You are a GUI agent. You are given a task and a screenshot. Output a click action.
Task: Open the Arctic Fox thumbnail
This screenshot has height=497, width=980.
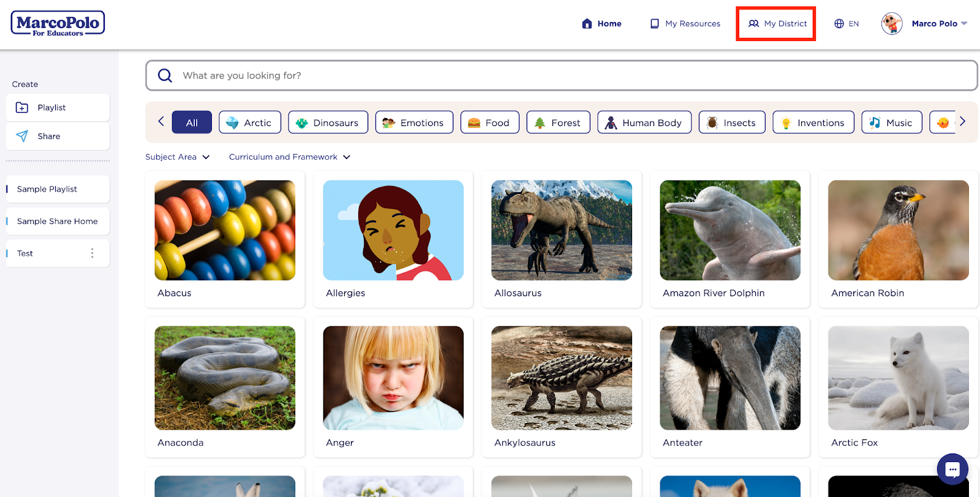point(899,378)
